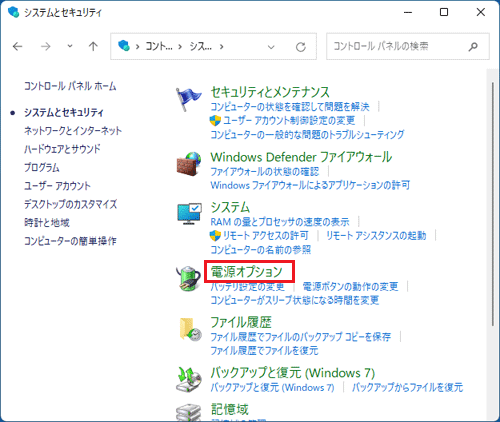The width and height of the screenshot is (500, 422).
Task: Open プログラム category
Action: click(42, 167)
